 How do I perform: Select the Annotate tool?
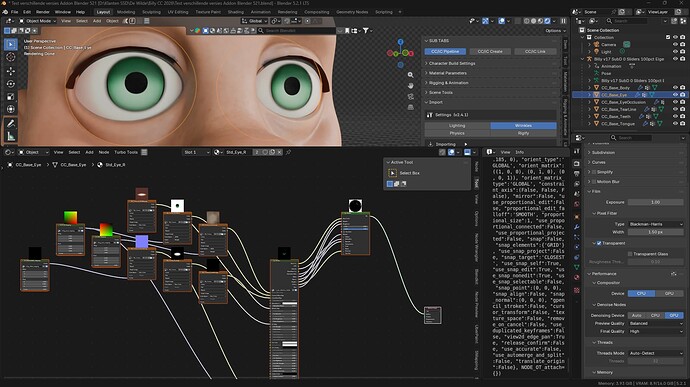[11, 124]
